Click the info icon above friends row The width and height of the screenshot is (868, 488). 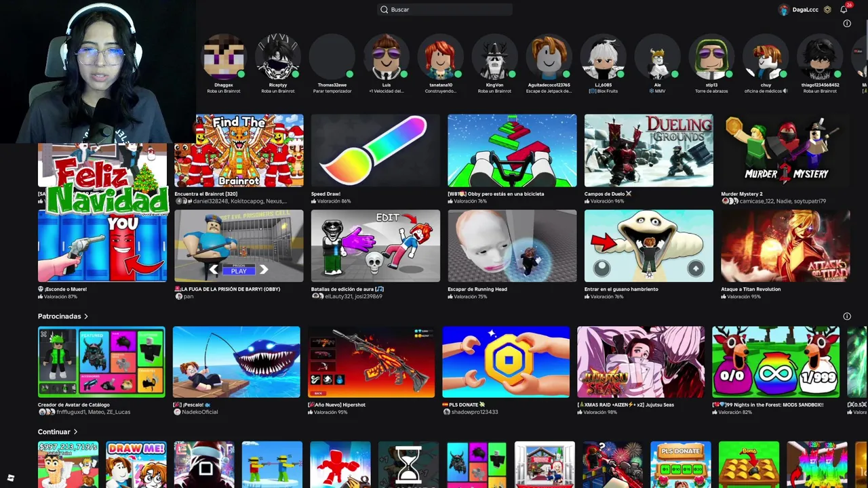847,24
